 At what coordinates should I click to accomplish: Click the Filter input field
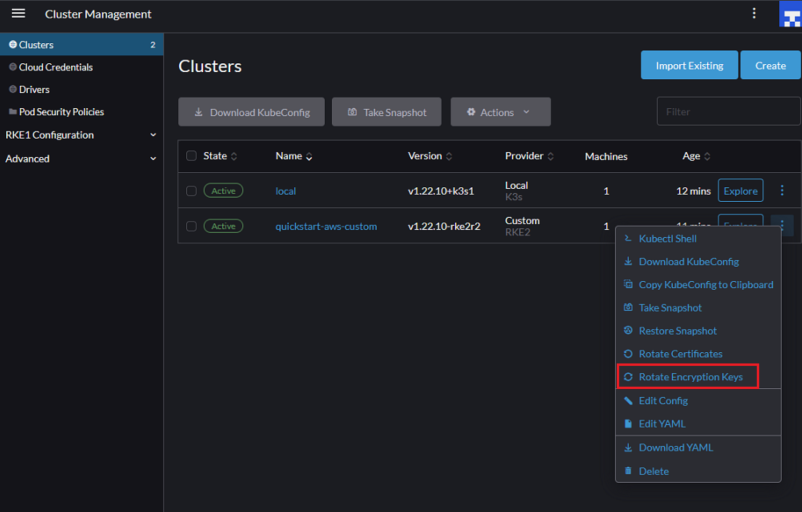pos(728,112)
